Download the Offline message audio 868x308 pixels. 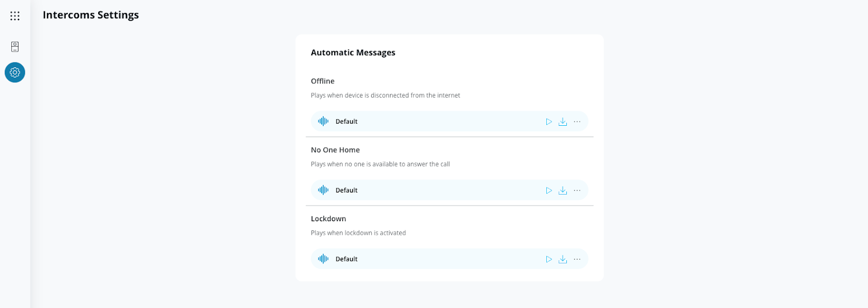click(x=563, y=121)
